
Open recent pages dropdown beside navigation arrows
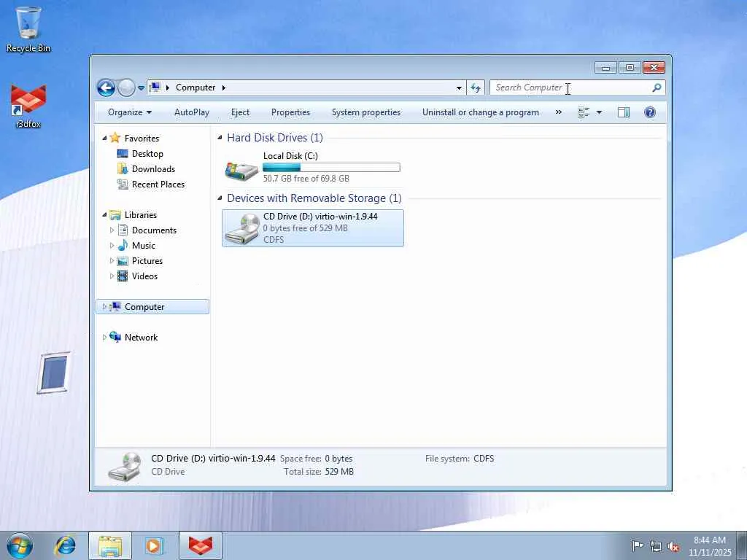coord(141,88)
